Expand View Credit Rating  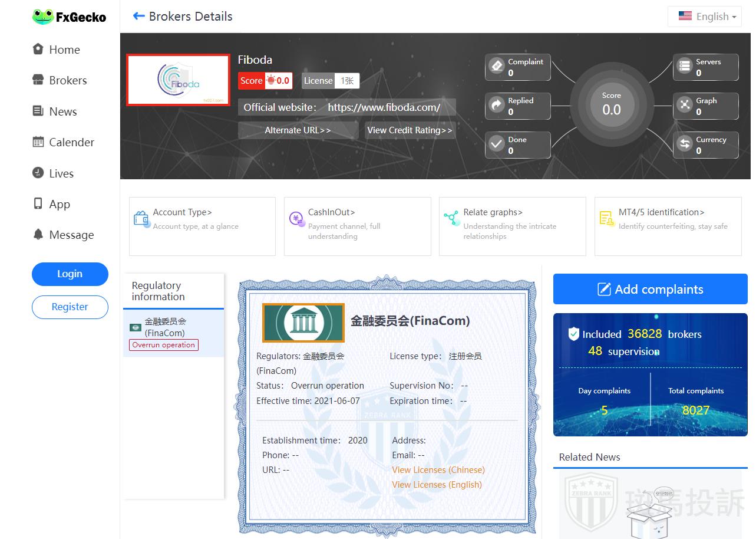tap(410, 130)
